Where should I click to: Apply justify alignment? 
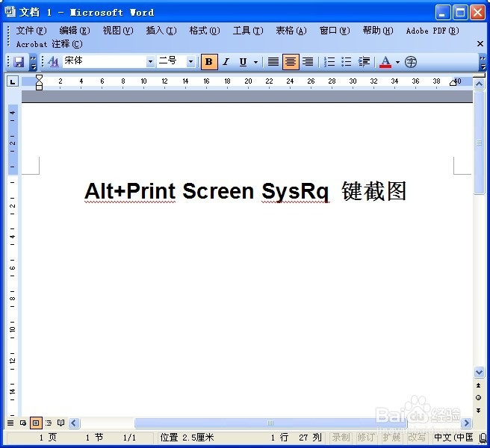pyautogui.click(x=273, y=61)
